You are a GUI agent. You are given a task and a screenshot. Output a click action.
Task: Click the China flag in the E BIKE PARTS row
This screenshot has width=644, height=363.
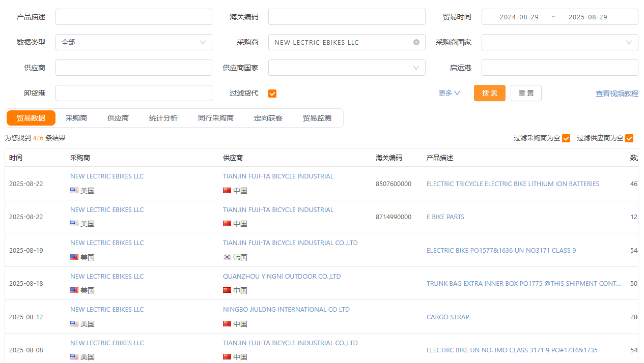[x=227, y=224]
